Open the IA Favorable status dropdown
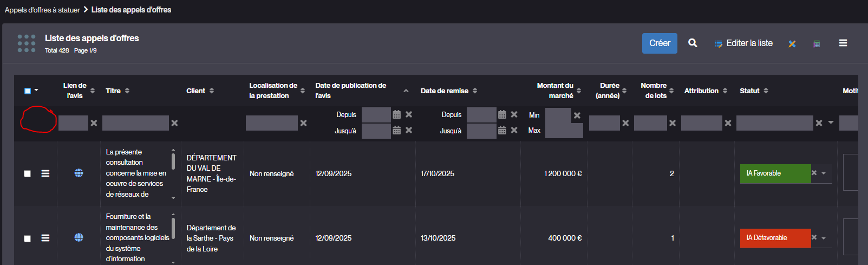Screen dimensions: 868x265 824,173
